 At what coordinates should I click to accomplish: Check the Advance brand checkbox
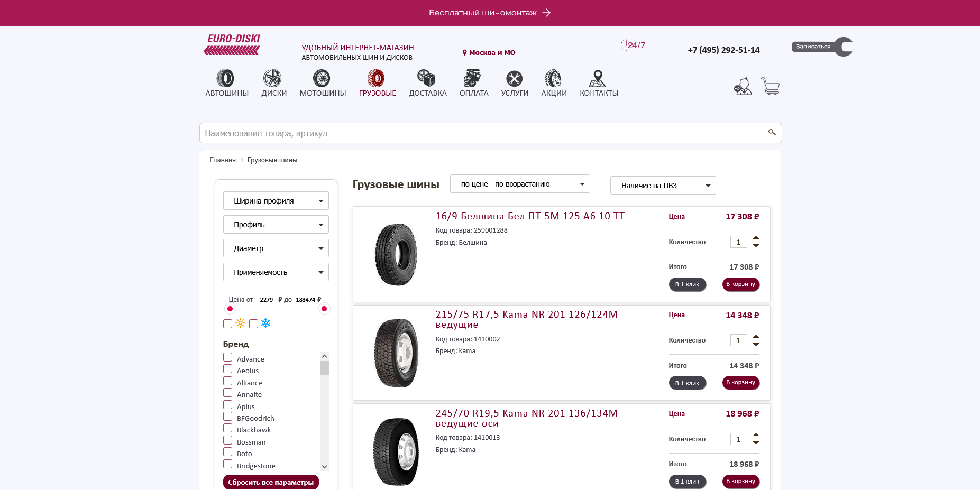pos(228,357)
